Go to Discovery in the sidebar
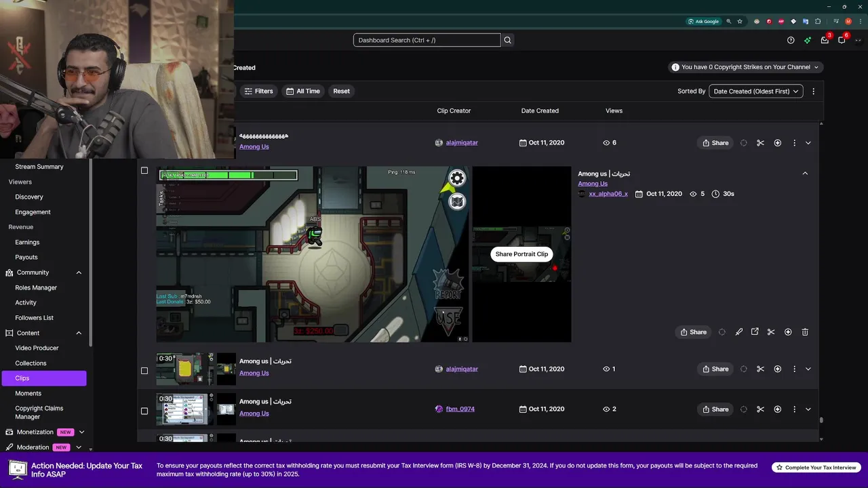This screenshot has width=868, height=488. [x=29, y=197]
